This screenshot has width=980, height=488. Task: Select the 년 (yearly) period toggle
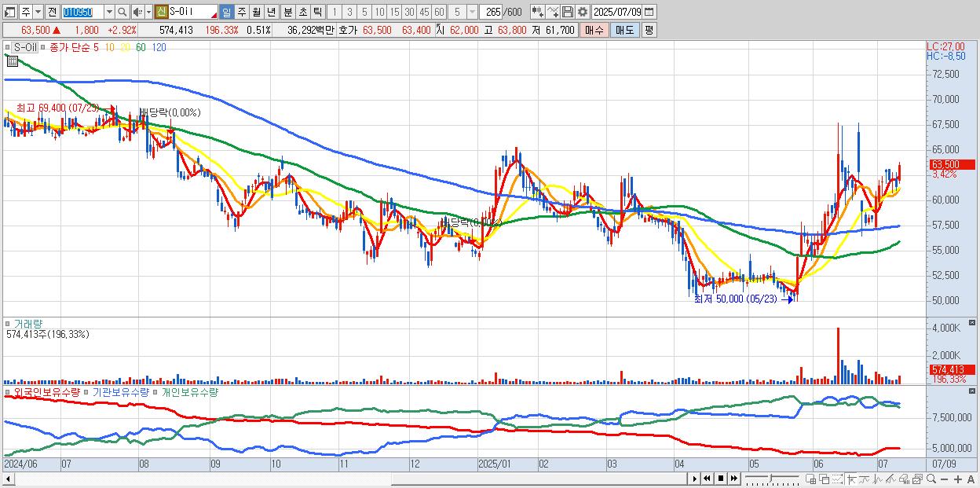click(x=271, y=12)
